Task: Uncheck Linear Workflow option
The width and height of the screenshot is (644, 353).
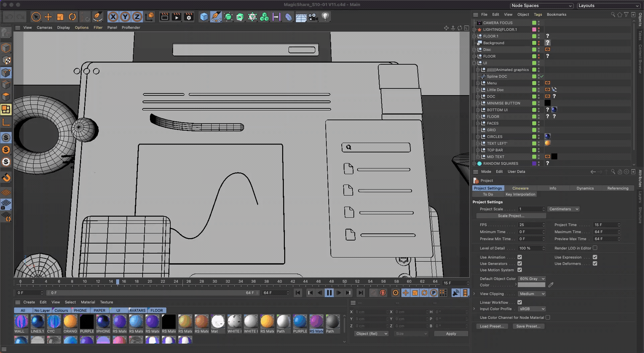Action: click(x=520, y=302)
